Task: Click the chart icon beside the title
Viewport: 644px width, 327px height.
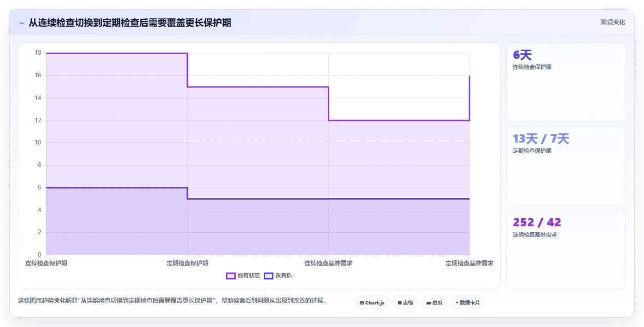Action: [22, 23]
